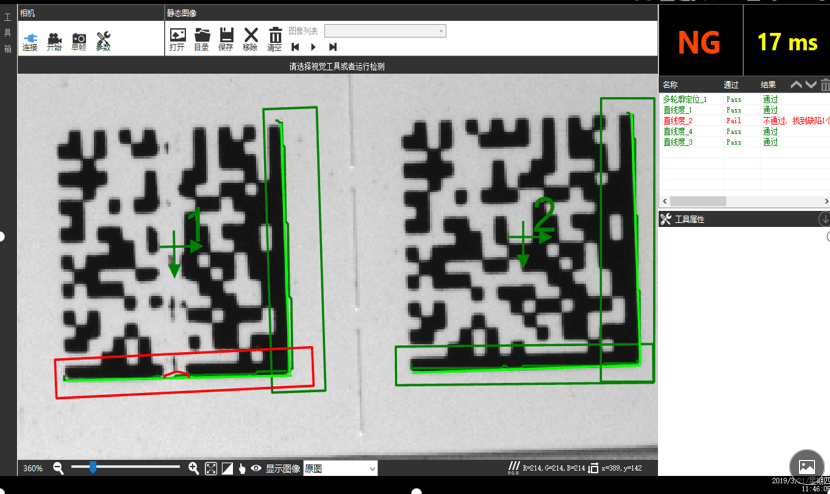Viewport: 830px width, 494px height.
Task: Open camera 参数 settings
Action: pyautogui.click(x=103, y=39)
